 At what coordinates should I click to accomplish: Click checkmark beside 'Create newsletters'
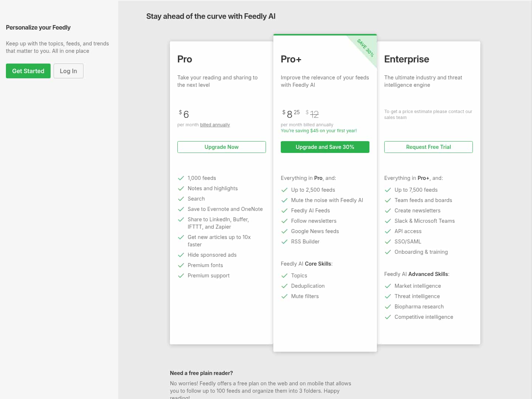pos(388,211)
